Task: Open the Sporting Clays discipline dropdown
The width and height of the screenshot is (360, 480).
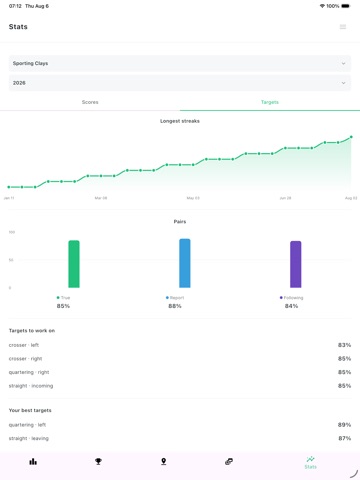Action: coord(180,63)
